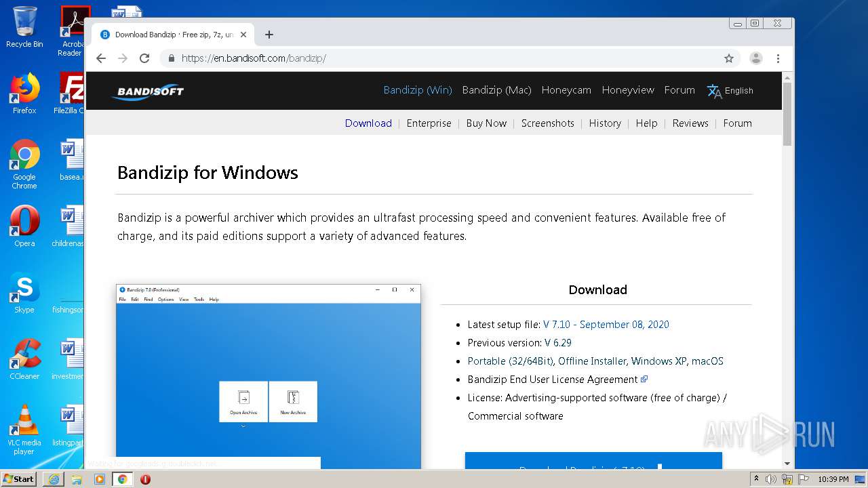This screenshot has width=868, height=488.
Task: Open the Chrome three-dot menu
Action: (778, 58)
